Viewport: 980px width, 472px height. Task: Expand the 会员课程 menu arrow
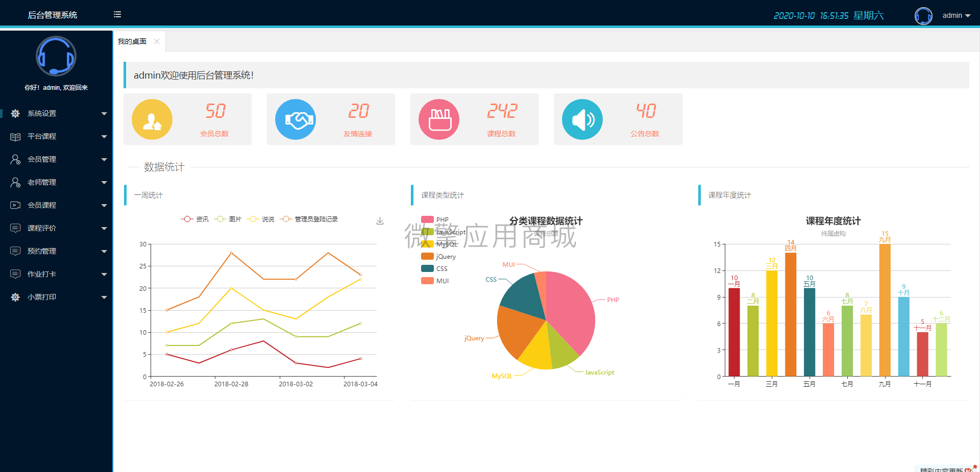104,206
